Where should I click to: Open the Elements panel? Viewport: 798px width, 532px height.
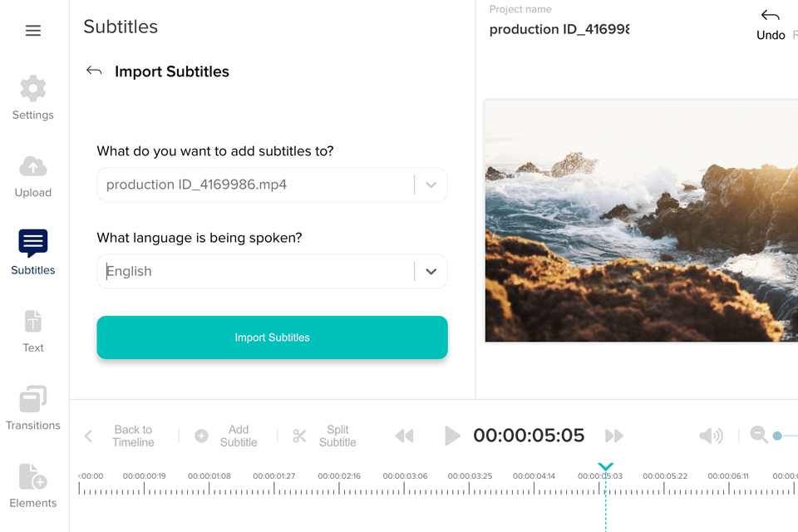(33, 485)
